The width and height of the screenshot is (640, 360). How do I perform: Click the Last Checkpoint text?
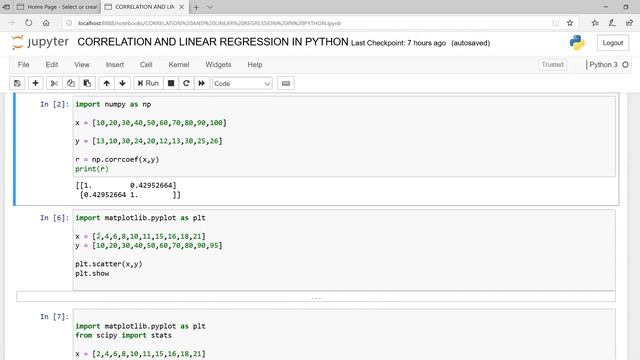[398, 43]
